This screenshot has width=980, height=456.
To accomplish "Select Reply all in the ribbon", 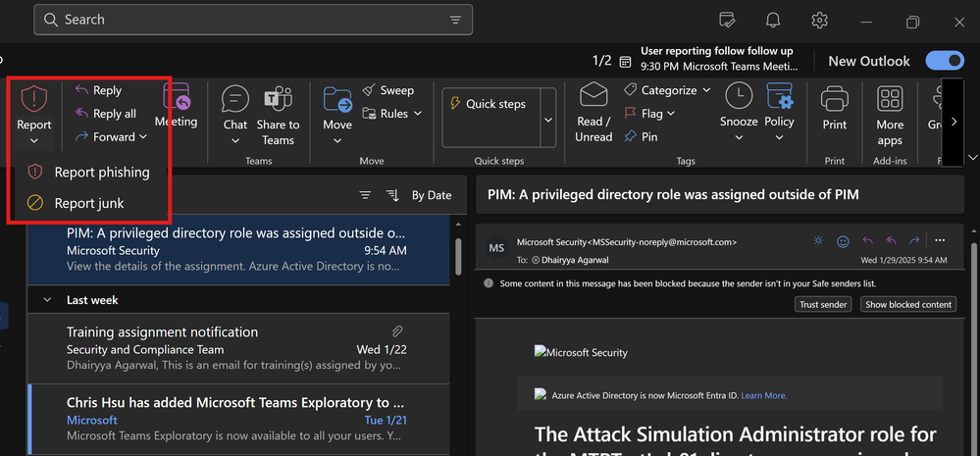I will pyautogui.click(x=105, y=114).
